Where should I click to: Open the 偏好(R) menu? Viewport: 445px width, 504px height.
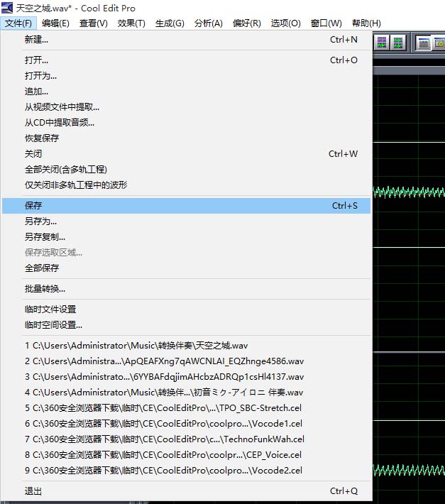point(247,23)
